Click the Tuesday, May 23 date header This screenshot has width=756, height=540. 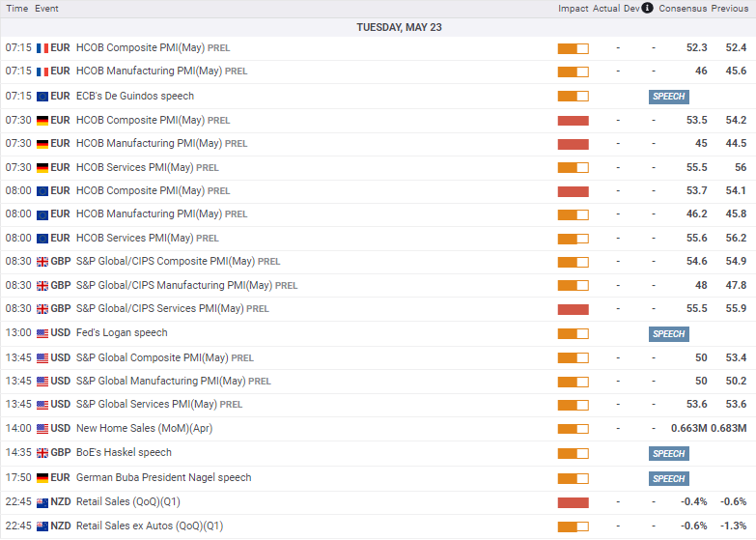click(399, 27)
